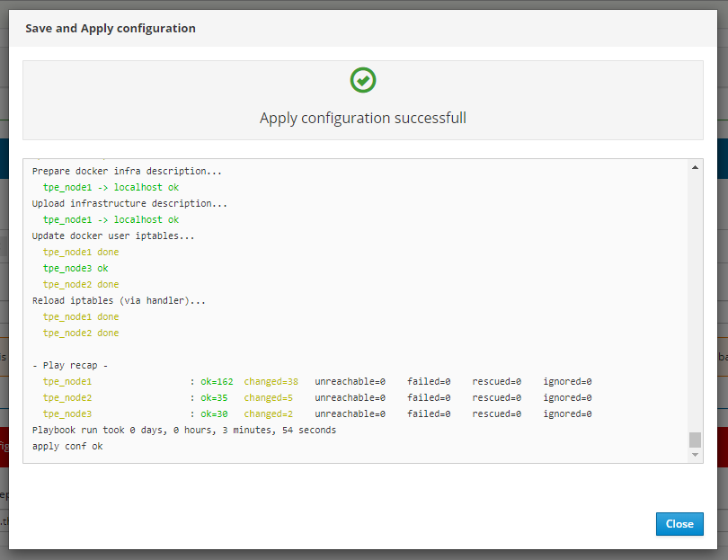This screenshot has width=728, height=560.
Task: Click the 'Reload iptables (via handler)...' line
Action: pos(119,300)
